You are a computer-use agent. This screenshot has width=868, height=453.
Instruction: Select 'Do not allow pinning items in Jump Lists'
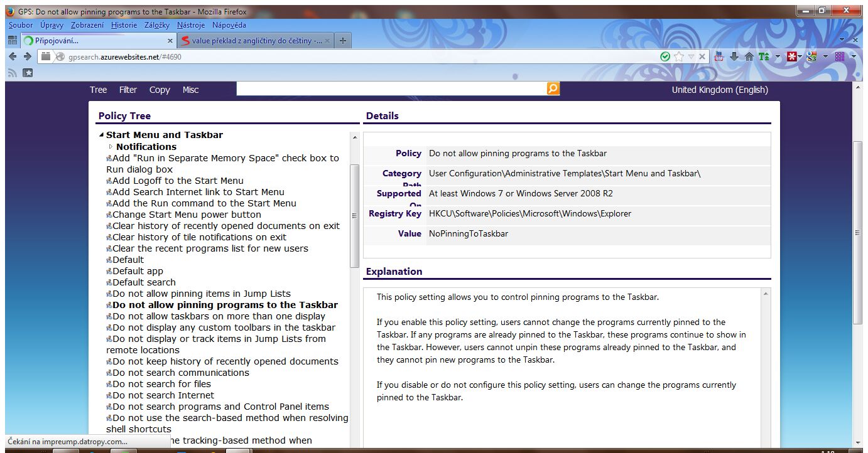coord(202,294)
